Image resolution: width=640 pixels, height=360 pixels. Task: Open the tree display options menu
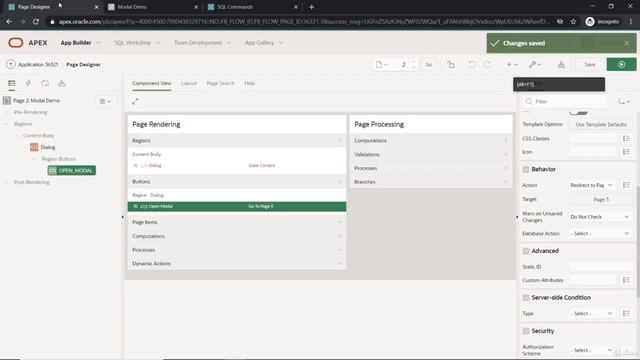coord(105,101)
